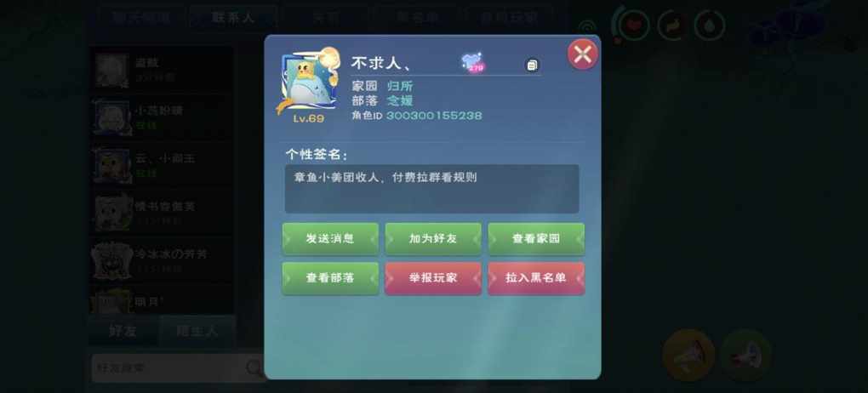Send a message via 发送消息 button
The width and height of the screenshot is (868, 393).
click(330, 238)
